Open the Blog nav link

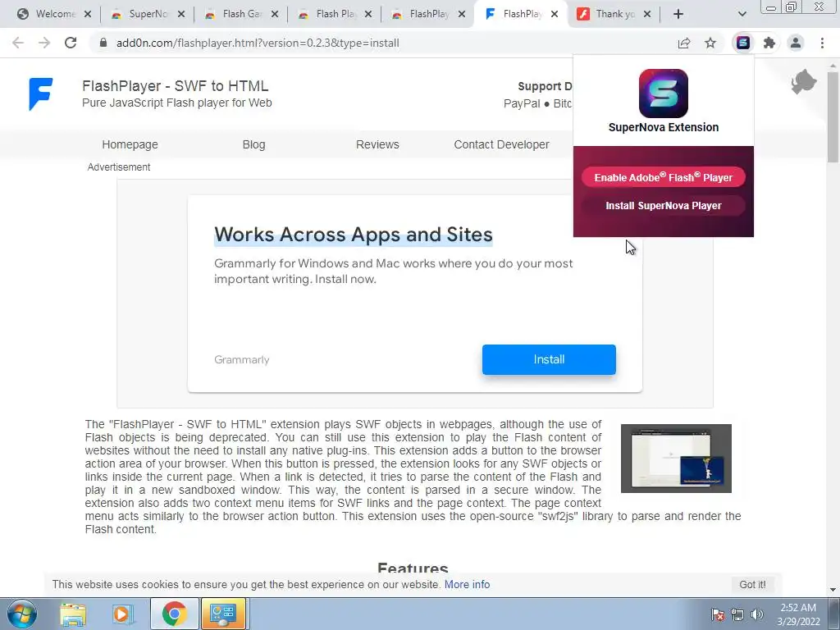(x=254, y=144)
